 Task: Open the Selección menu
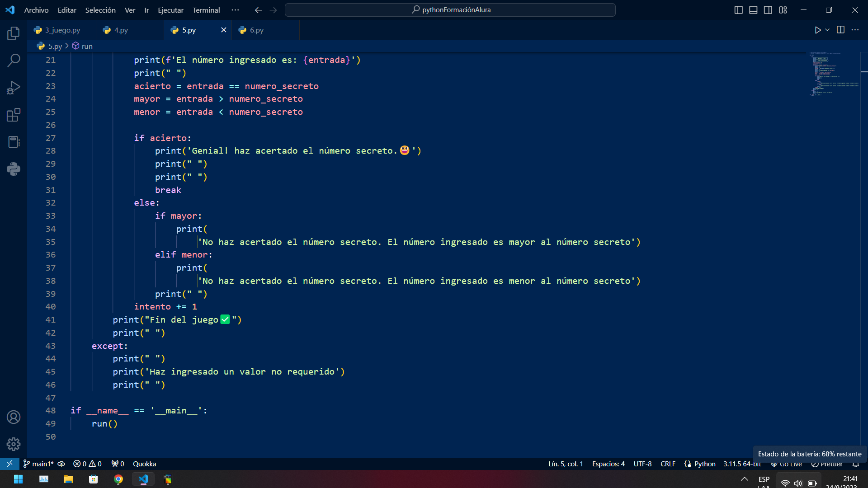pos(100,10)
